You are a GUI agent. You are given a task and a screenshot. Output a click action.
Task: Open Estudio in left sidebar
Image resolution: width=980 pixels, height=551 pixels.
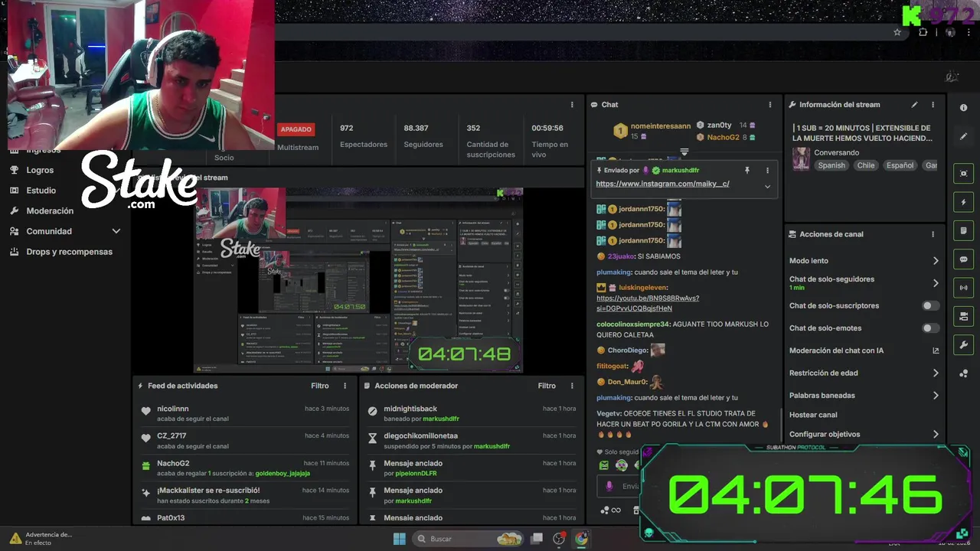41,191
